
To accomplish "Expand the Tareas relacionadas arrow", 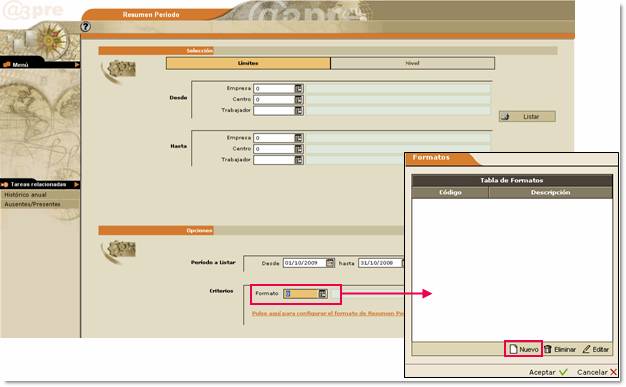I will click(x=76, y=185).
